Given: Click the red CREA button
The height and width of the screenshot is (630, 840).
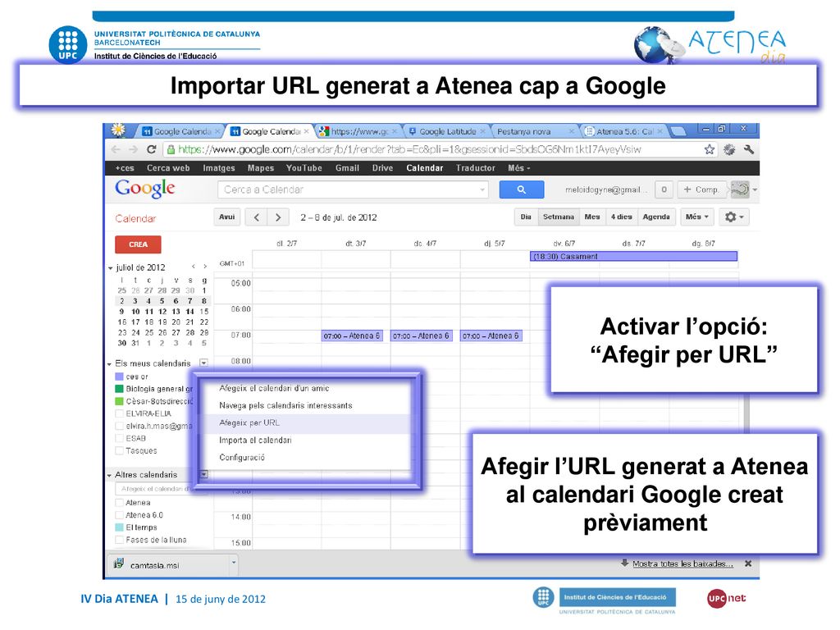Looking at the screenshot, I should click(x=138, y=244).
